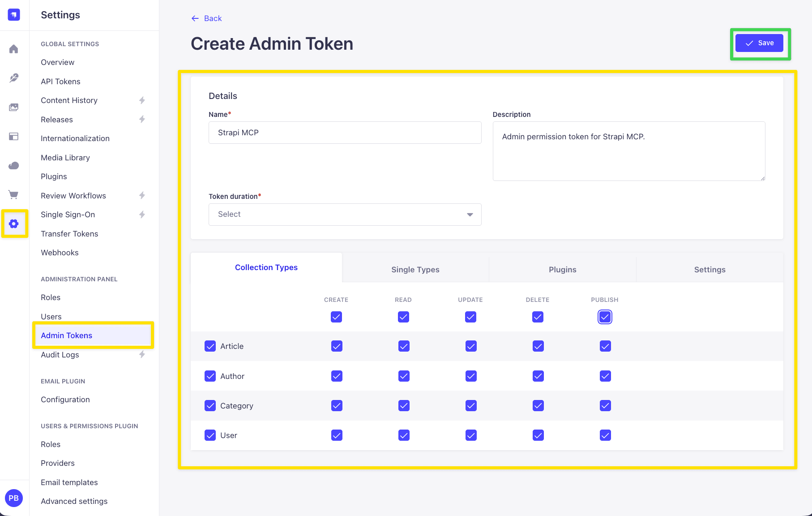This screenshot has width=812, height=516.
Task: Open Webhooks settings
Action: [x=60, y=253]
